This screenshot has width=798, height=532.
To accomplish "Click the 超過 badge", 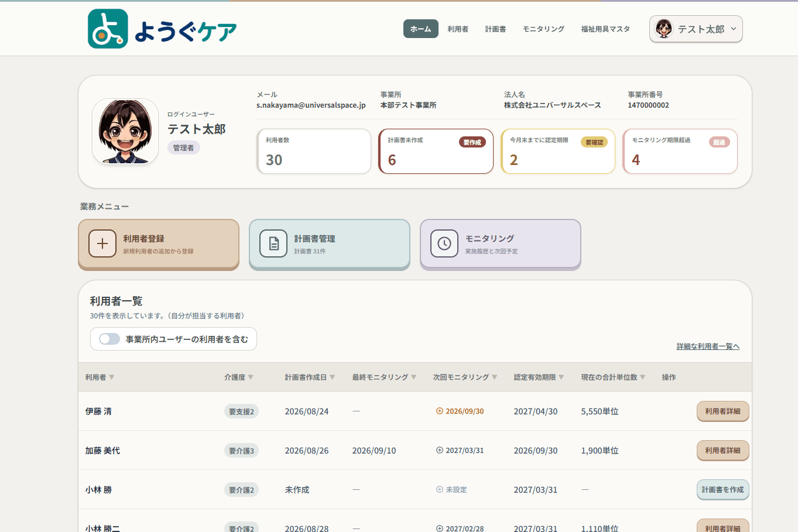I will tap(719, 142).
